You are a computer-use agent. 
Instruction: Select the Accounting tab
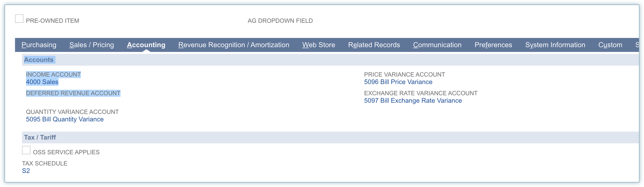click(146, 45)
